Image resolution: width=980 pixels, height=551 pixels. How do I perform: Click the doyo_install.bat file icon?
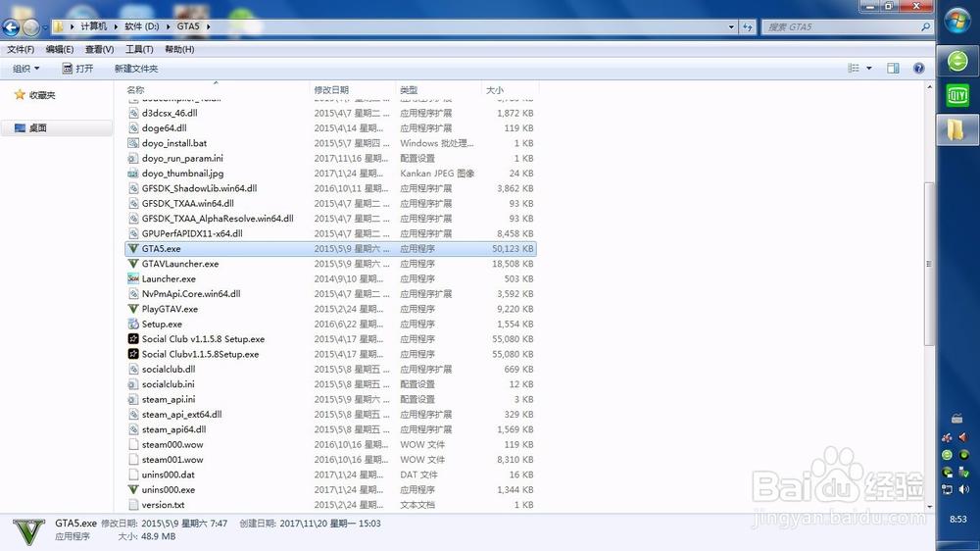[133, 143]
